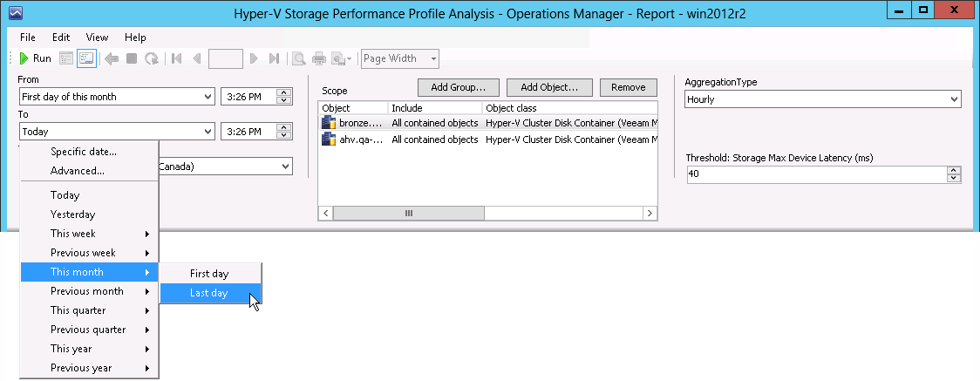Decrease the From time with down arrow
The width and height of the screenshot is (980, 381).
284,100
